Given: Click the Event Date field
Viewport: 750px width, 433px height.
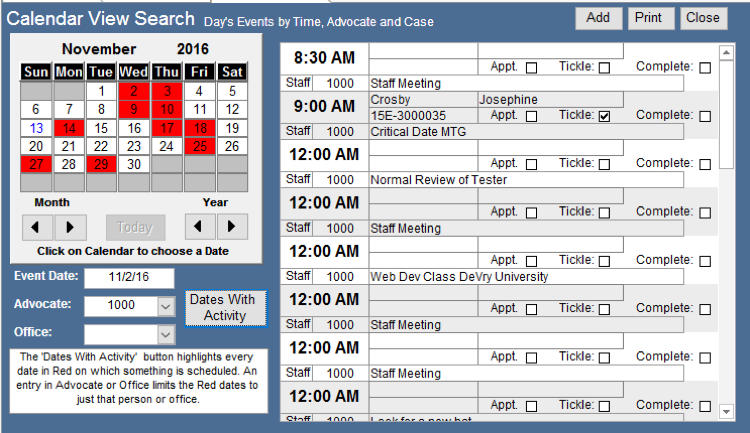Looking at the screenshot, I should [129, 277].
